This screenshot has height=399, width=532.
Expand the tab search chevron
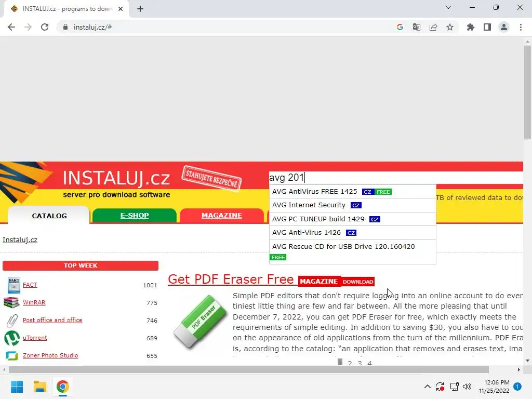(x=448, y=7)
